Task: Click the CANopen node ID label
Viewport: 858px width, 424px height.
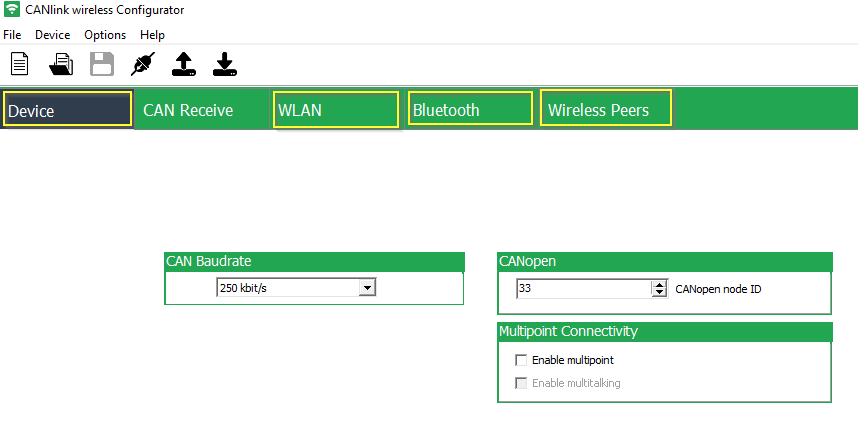Action: 718,289
